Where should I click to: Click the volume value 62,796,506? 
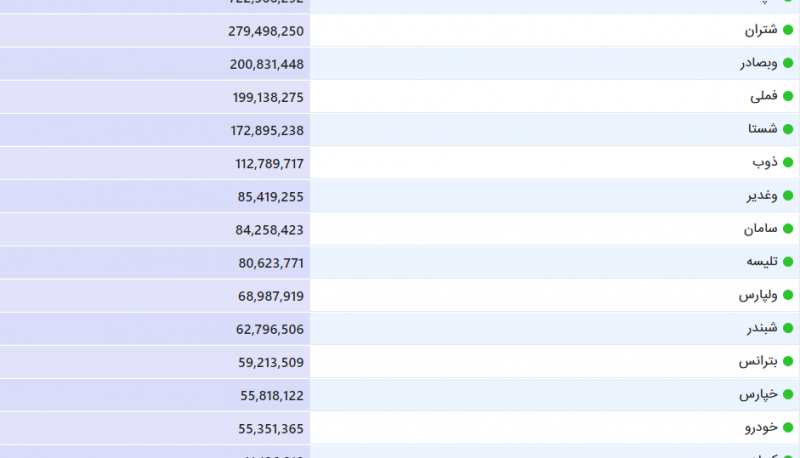pos(270,329)
